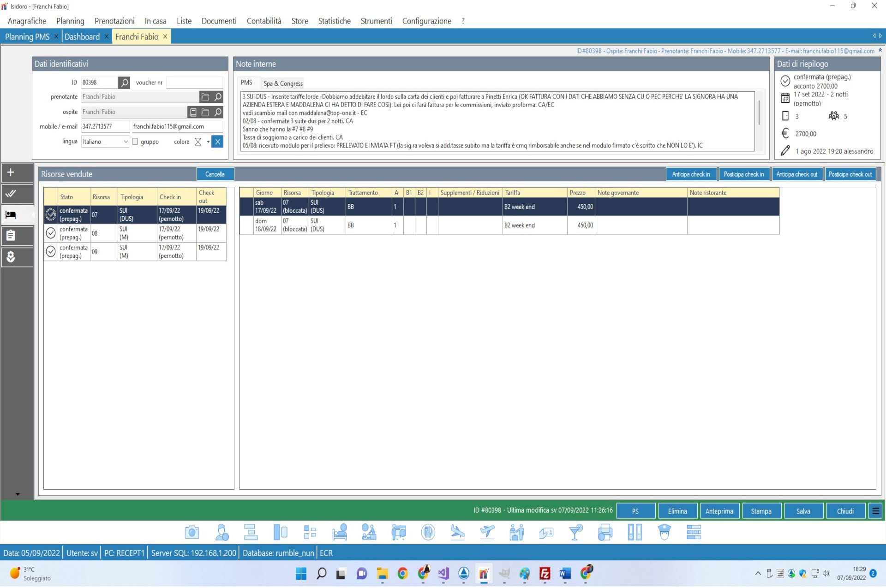Toggle status circle of room 09 row
886x588 pixels.
click(51, 251)
